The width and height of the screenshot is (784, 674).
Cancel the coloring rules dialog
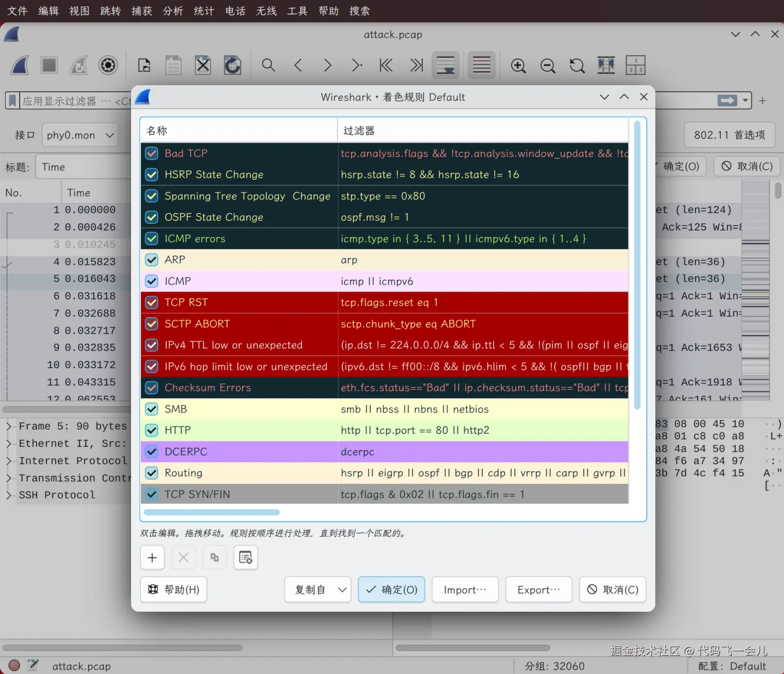pyautogui.click(x=613, y=589)
